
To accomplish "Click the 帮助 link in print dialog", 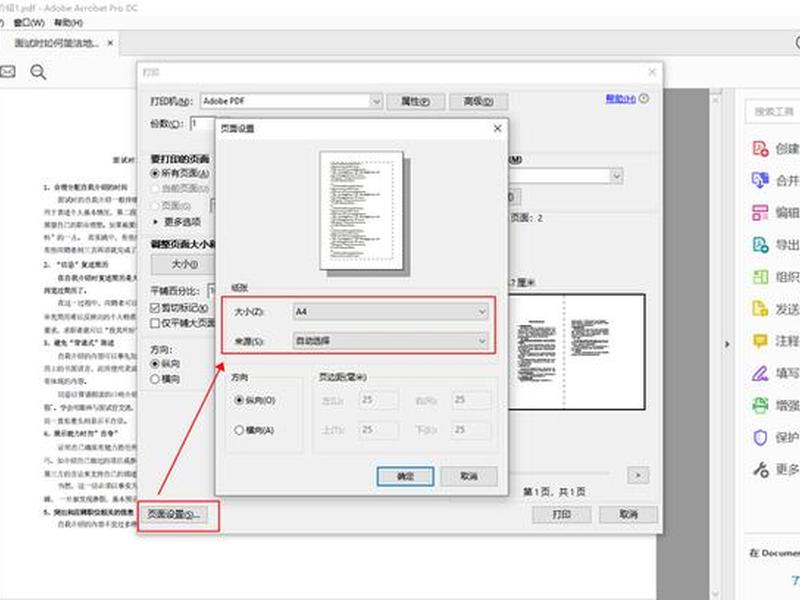I will 620,98.
